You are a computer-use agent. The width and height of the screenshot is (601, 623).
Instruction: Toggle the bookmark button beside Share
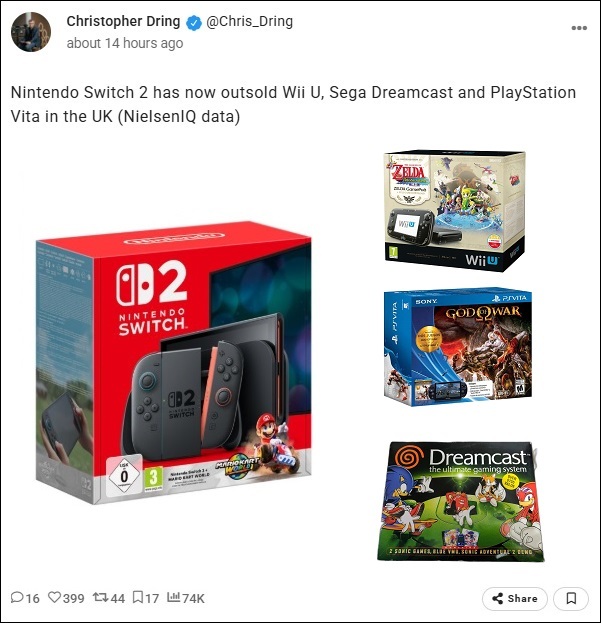pos(571,598)
